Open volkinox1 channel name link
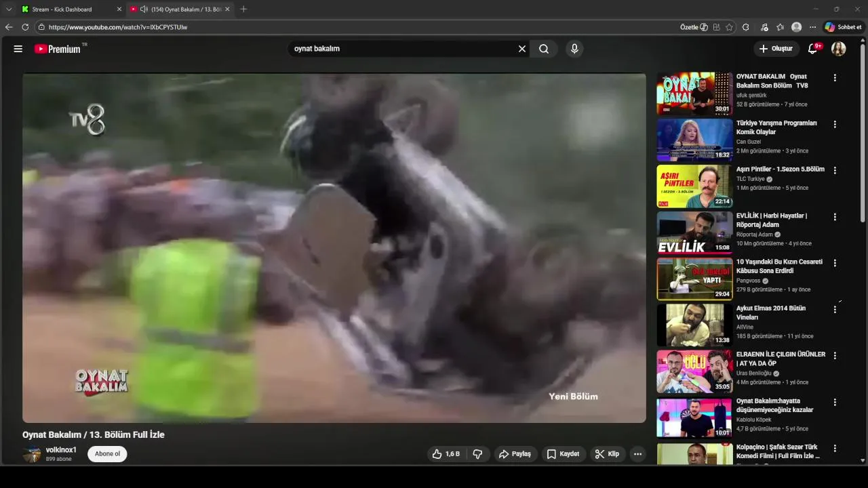 (61, 450)
